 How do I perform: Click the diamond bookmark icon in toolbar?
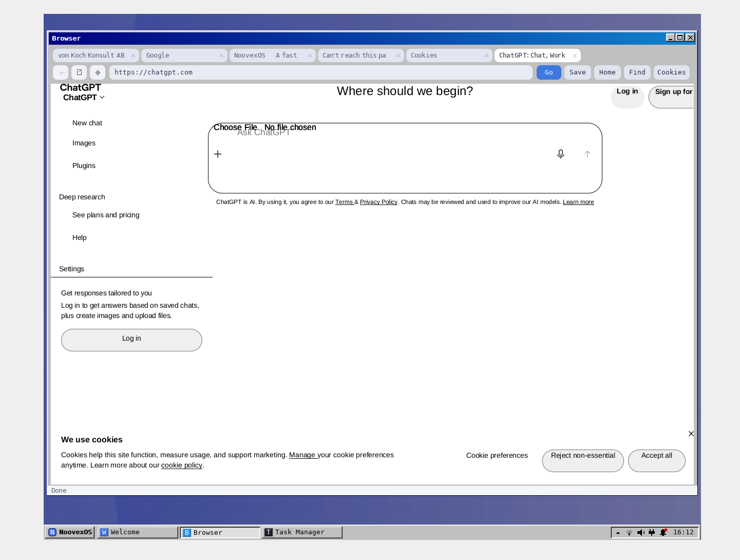click(x=98, y=72)
